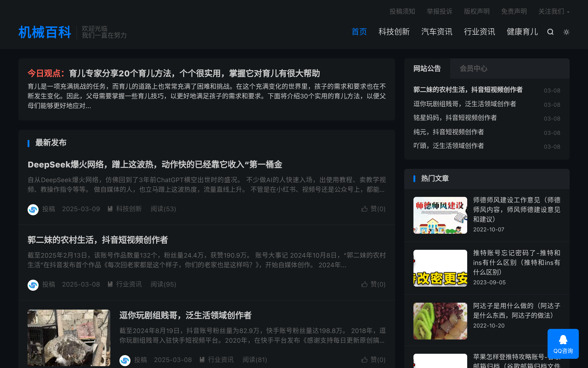Open the 阿达子 food thumbnail image
This screenshot has width=588, height=368.
440,321
